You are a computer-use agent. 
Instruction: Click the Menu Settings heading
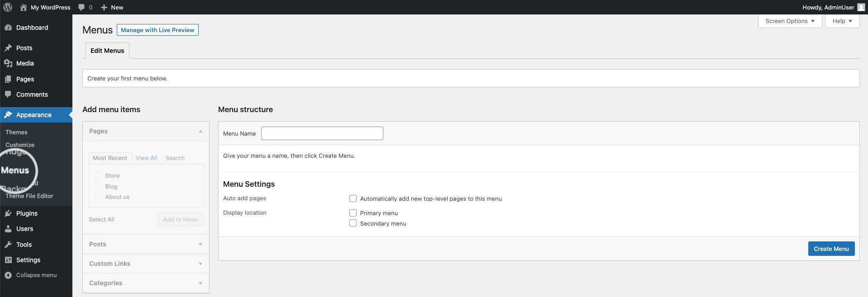click(x=249, y=184)
